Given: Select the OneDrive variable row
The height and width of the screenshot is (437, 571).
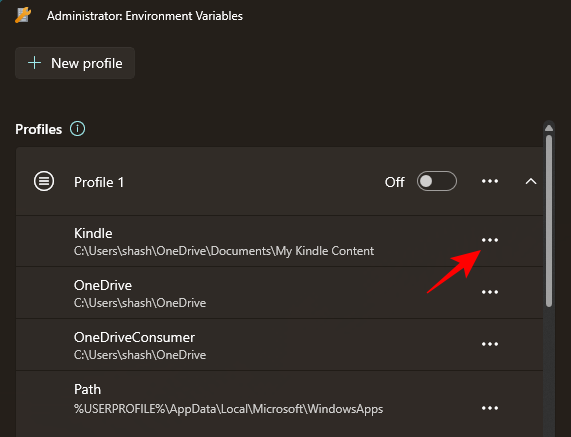Looking at the screenshot, I should (279, 293).
